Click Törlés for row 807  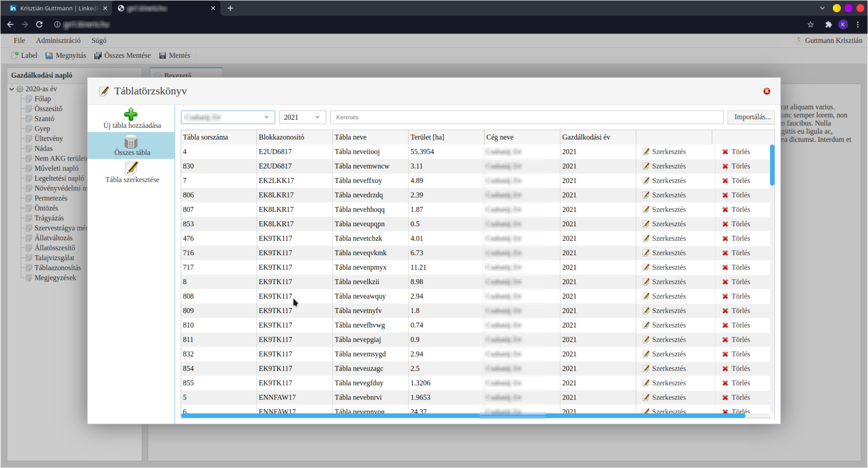point(736,209)
